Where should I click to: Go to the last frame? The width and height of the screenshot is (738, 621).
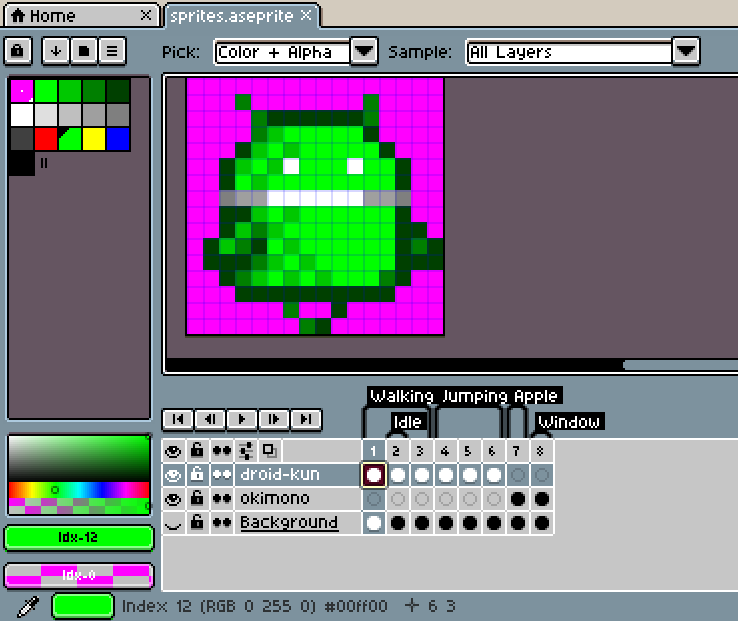pyautogui.click(x=307, y=419)
